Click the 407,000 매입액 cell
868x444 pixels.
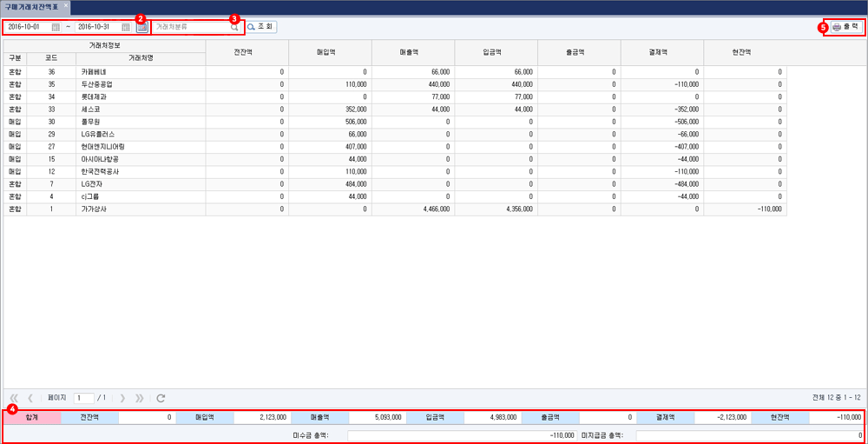[330, 147]
